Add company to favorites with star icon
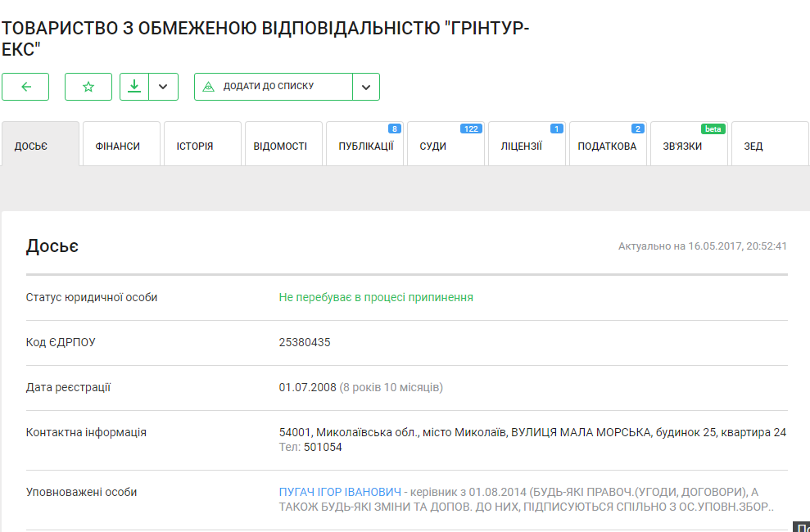This screenshot has width=810, height=532. pos(88,87)
